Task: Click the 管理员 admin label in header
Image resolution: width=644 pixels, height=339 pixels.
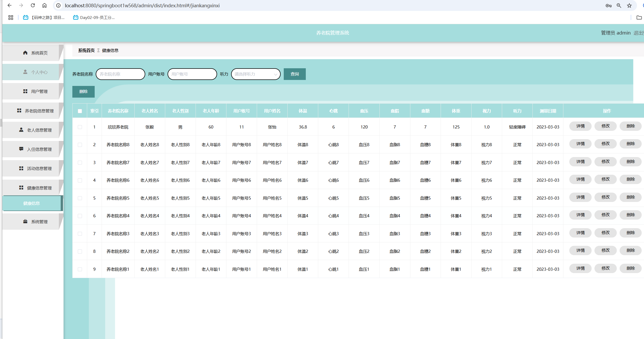Action: (x=616, y=33)
